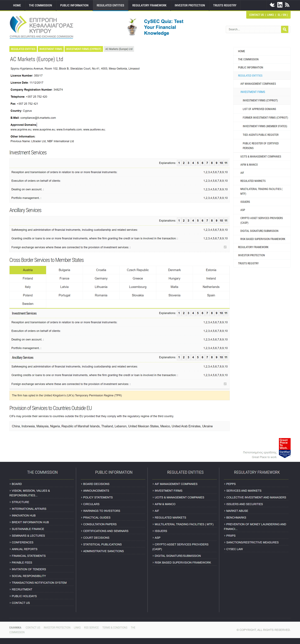The image size is (300, 644).
Task: Select explanation 7 in Cross Border Investment Services
Action: [207, 313]
